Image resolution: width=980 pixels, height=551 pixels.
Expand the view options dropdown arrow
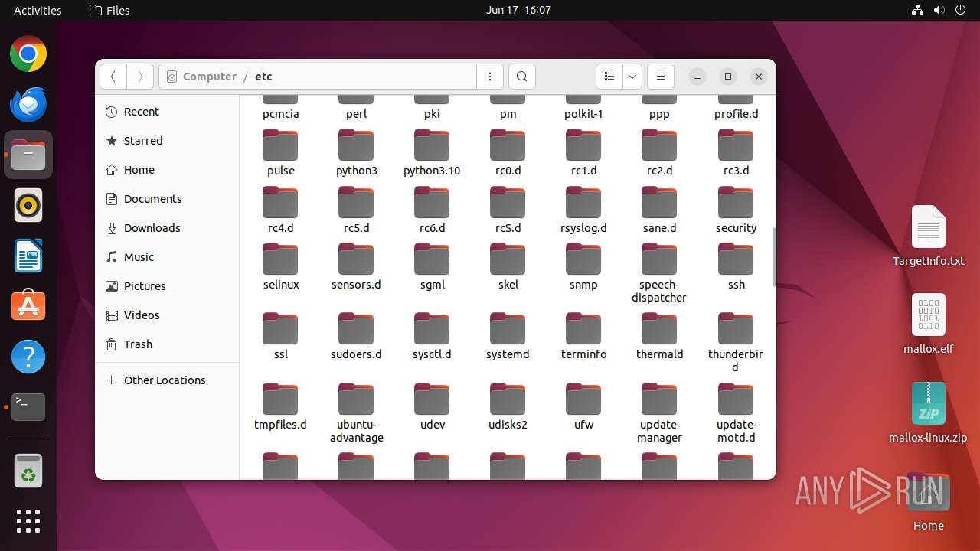click(632, 77)
